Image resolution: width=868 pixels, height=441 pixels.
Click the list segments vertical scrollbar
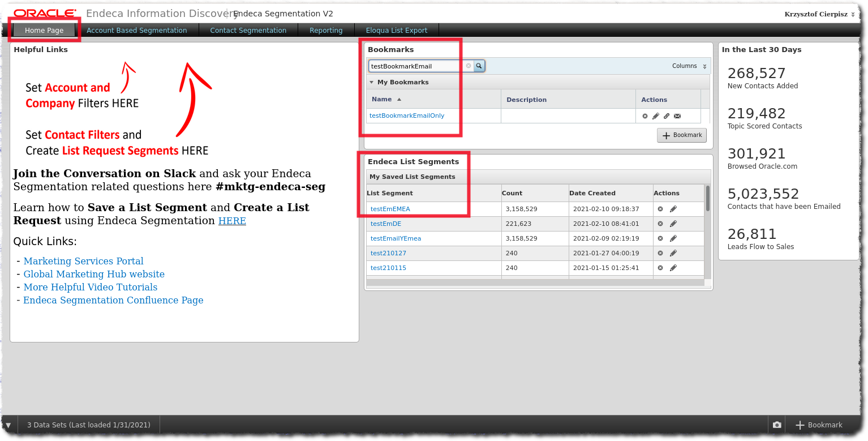pos(708,198)
